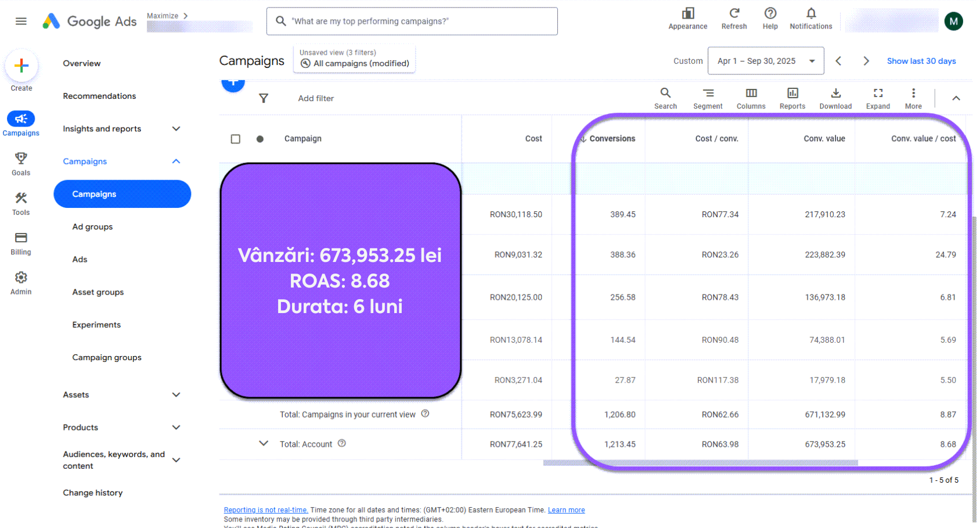Click the All campaigns (modified) view button
The width and height of the screenshot is (980, 528).
(x=354, y=59)
